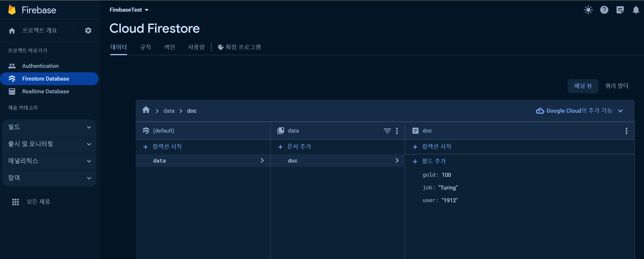Click 컬렉션 시작 under the doc panel
Image resolution: width=644 pixels, height=259 pixels.
(437, 147)
